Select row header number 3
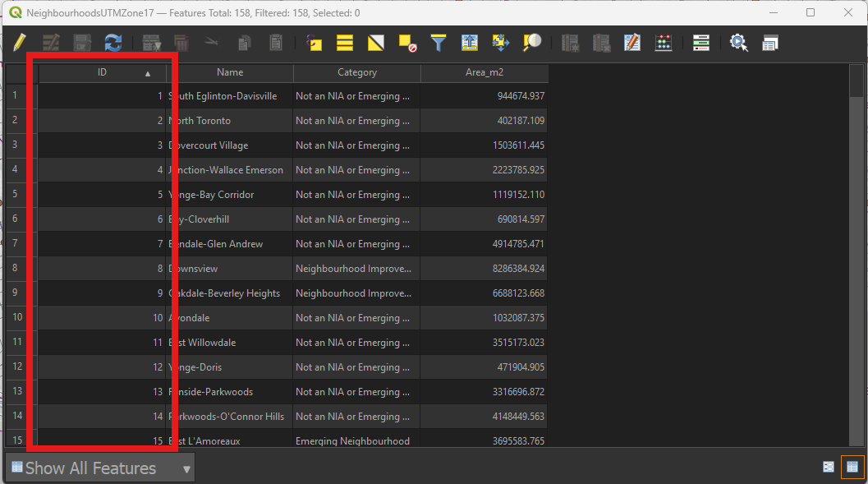The height and width of the screenshot is (484, 868). point(15,145)
